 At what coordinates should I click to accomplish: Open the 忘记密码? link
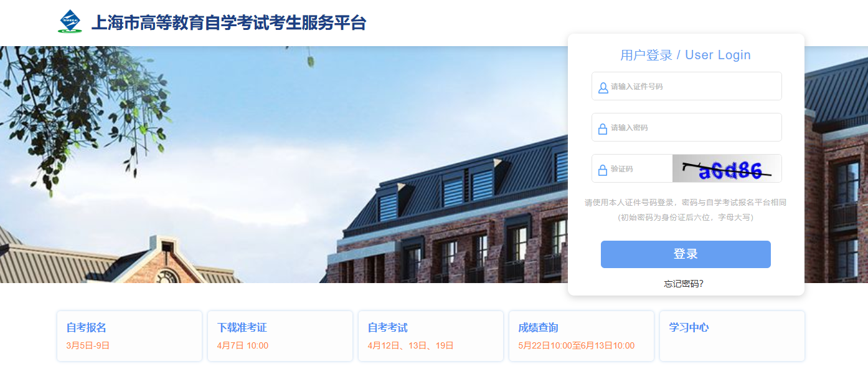(x=684, y=284)
